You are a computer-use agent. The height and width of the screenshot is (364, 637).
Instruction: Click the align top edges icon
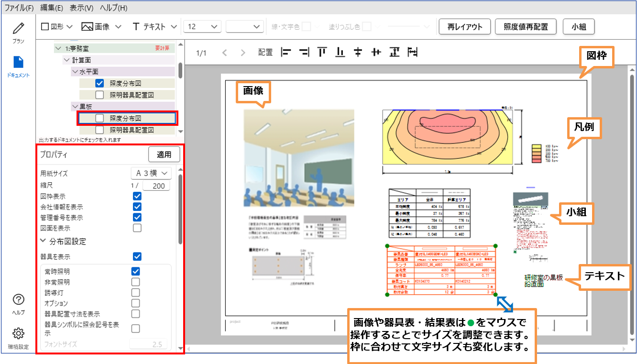322,52
